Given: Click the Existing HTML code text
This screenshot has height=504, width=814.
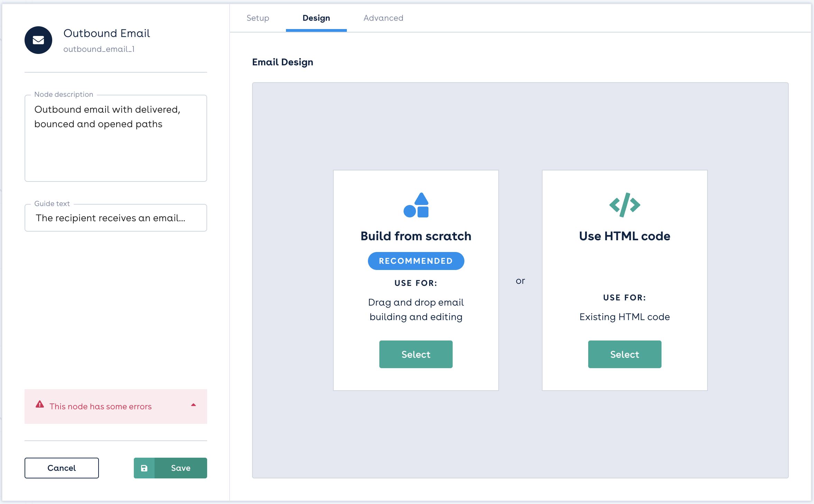Looking at the screenshot, I should point(625,317).
